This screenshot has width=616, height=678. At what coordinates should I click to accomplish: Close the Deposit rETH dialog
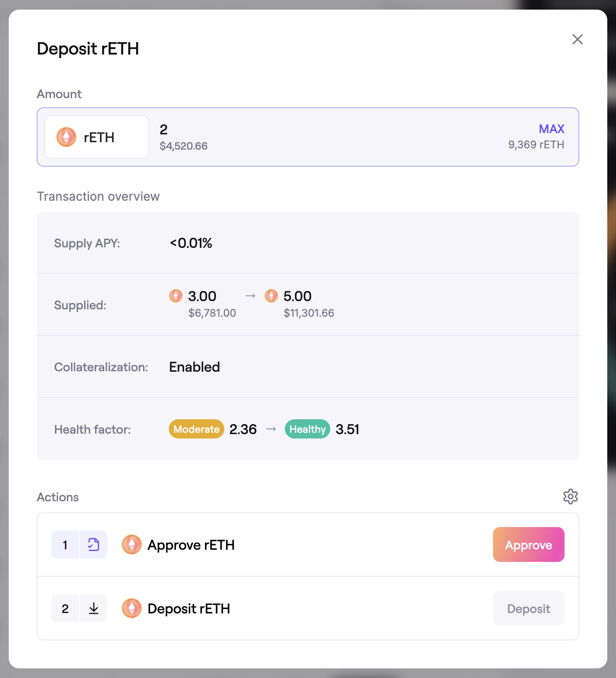coord(577,39)
